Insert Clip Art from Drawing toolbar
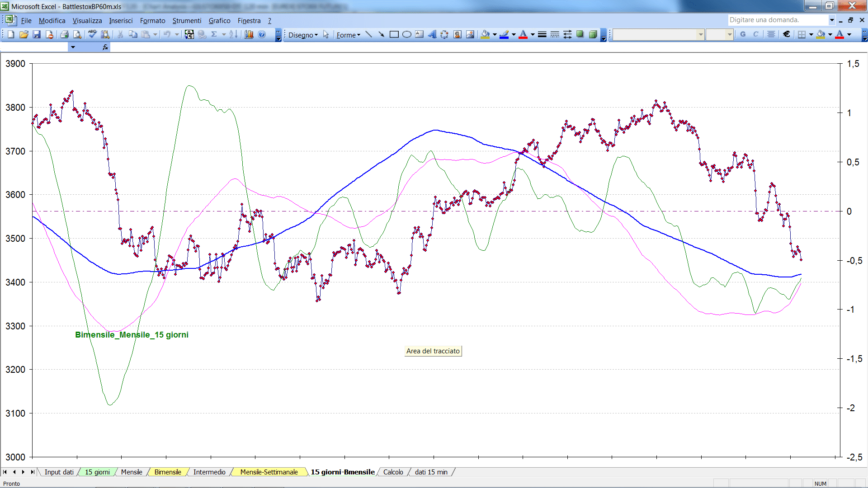 click(458, 34)
